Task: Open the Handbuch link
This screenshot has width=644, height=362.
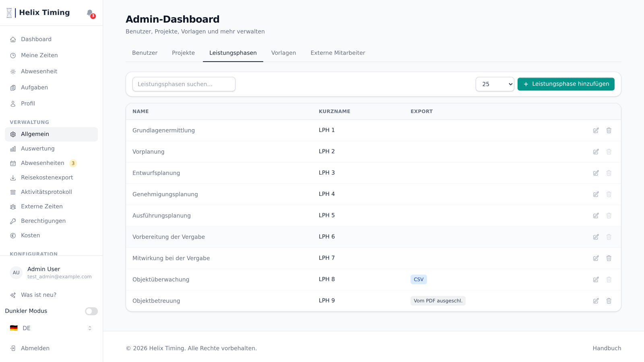Action: (x=607, y=348)
